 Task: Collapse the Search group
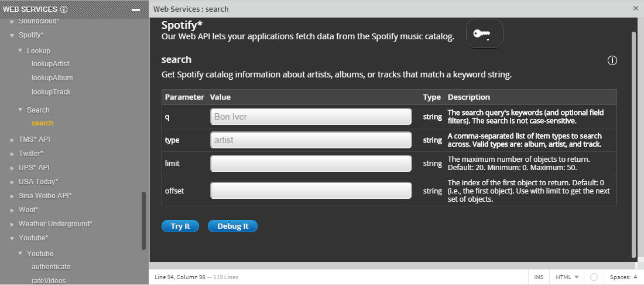tap(20, 110)
